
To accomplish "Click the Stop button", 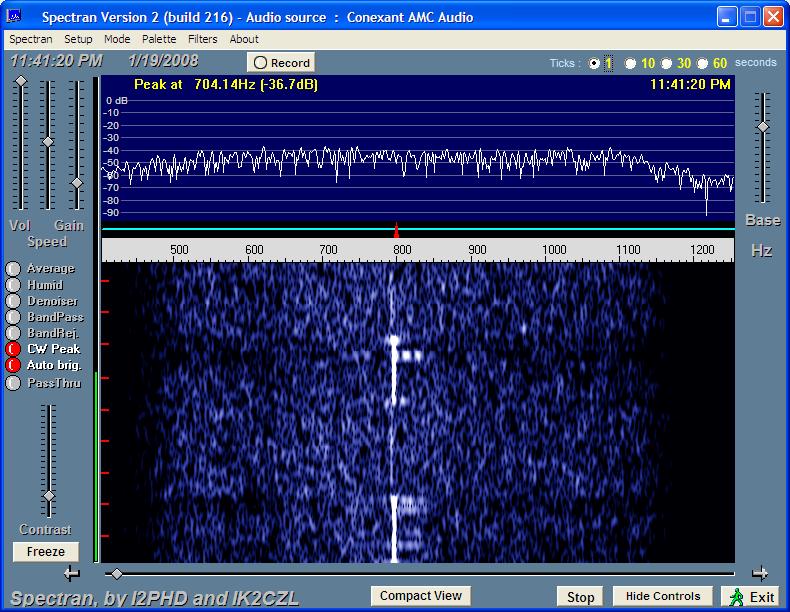I will (x=580, y=597).
